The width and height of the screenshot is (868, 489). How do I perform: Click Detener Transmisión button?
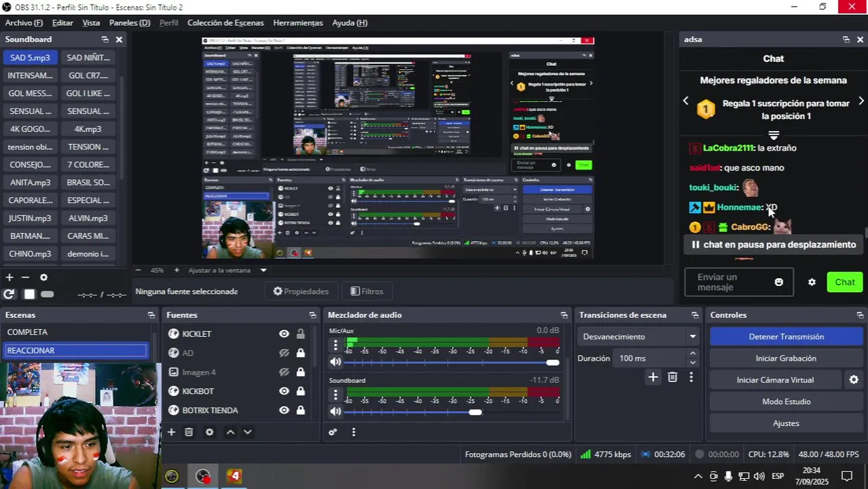(x=786, y=336)
